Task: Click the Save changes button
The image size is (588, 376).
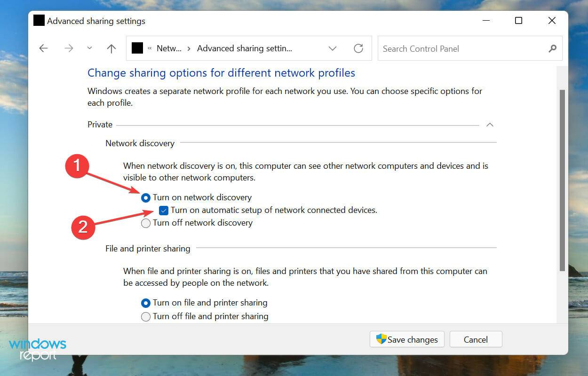Action: pos(412,339)
